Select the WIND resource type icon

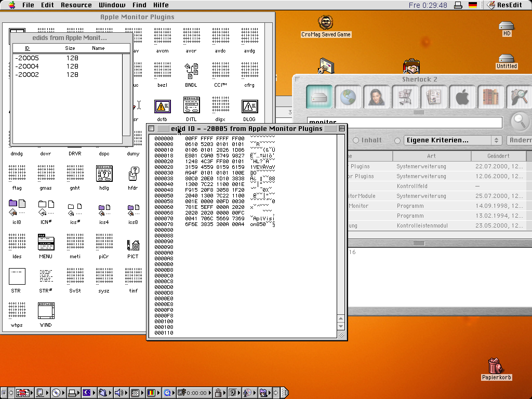coord(46,311)
